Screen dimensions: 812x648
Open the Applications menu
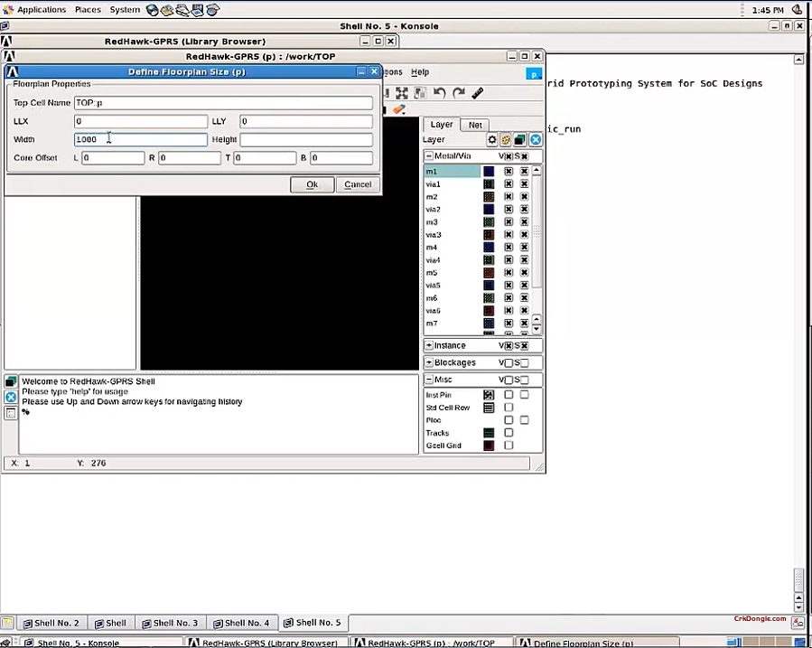tap(41, 9)
